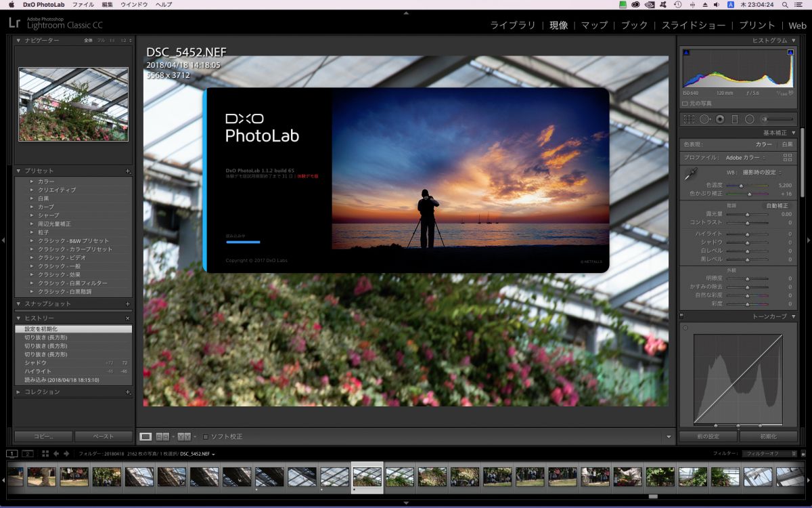Click the 自動補正 button

(x=777, y=205)
